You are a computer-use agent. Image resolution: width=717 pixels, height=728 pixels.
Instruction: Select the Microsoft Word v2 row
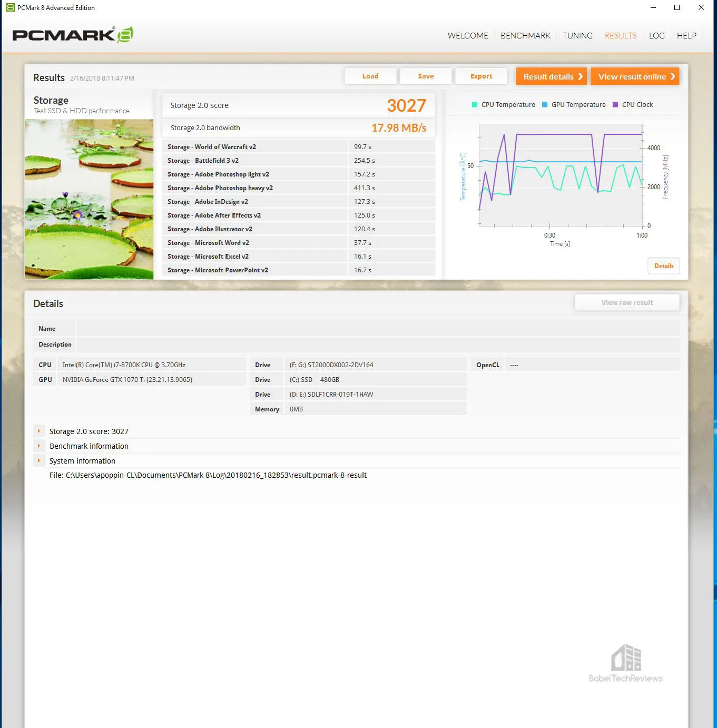point(299,243)
